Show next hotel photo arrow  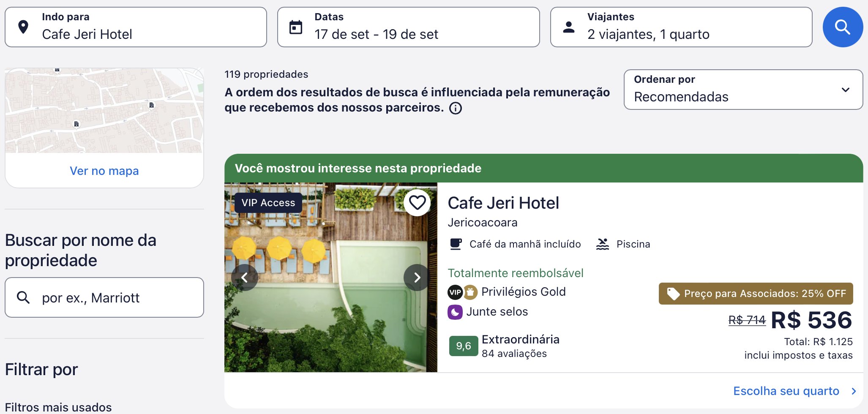(x=417, y=278)
